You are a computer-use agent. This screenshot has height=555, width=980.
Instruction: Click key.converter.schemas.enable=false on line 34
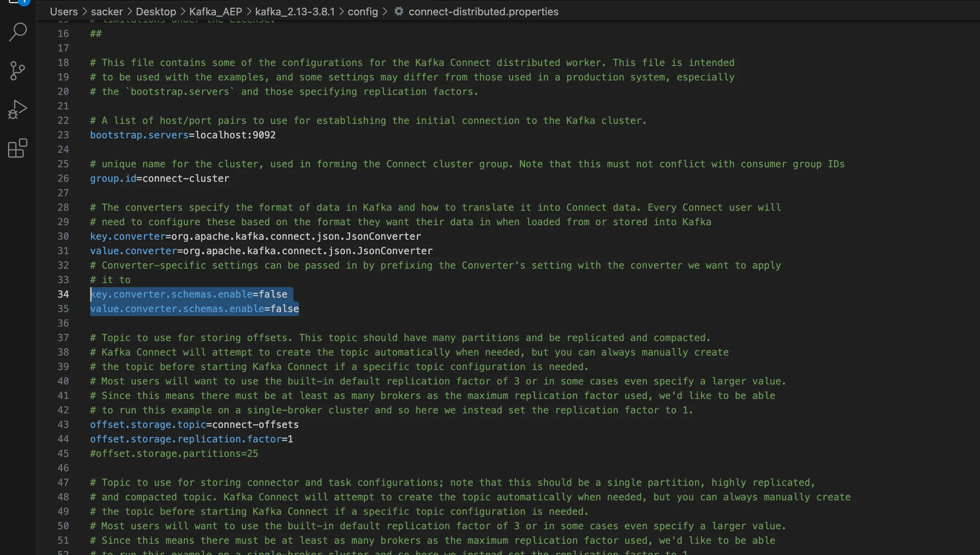click(189, 294)
